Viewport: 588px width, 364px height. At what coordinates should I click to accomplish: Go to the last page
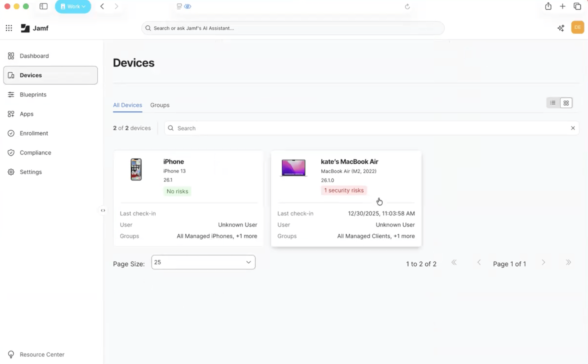[568, 263]
